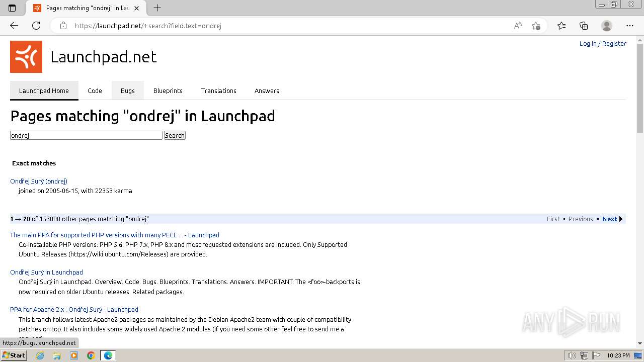Add this page to favorites

pos(536,26)
